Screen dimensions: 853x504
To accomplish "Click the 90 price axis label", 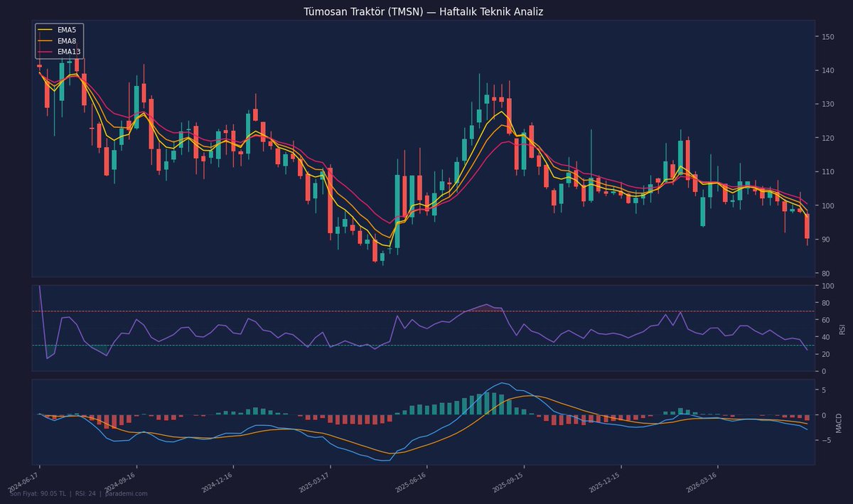I will (827, 240).
